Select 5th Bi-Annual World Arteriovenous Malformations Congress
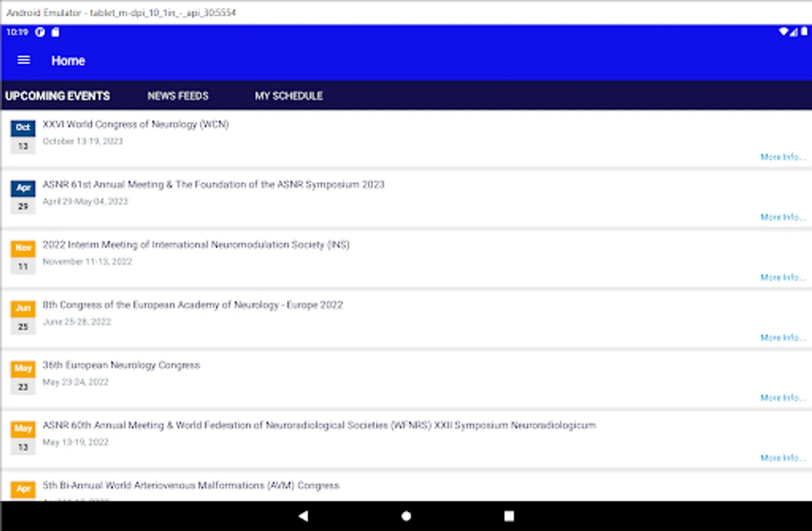812x531 pixels. click(x=191, y=486)
